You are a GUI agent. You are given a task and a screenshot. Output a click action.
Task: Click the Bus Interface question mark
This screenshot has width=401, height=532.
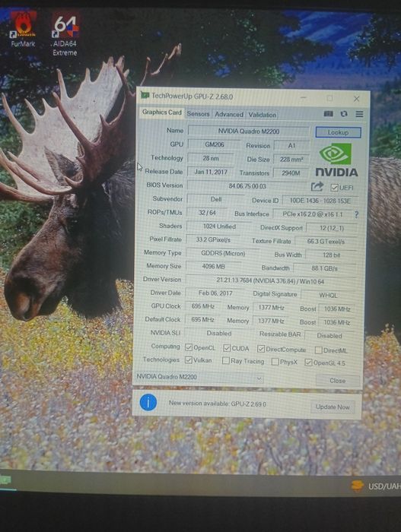point(356,214)
